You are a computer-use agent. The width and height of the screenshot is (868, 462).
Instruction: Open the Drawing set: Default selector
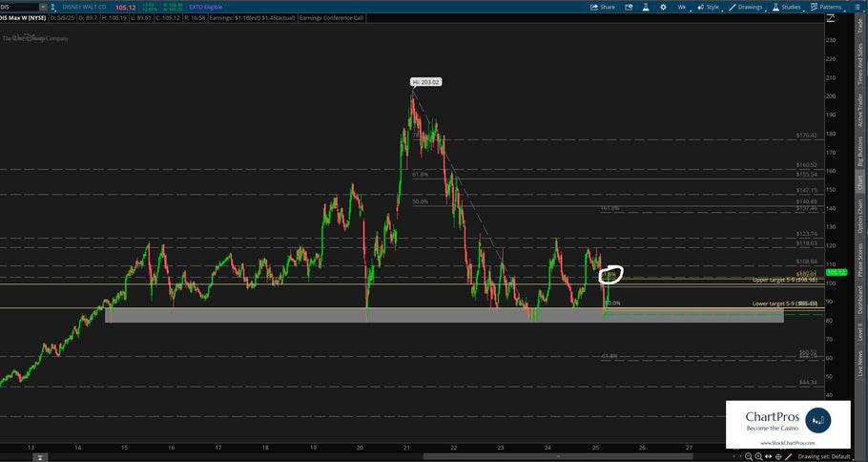coord(824,456)
